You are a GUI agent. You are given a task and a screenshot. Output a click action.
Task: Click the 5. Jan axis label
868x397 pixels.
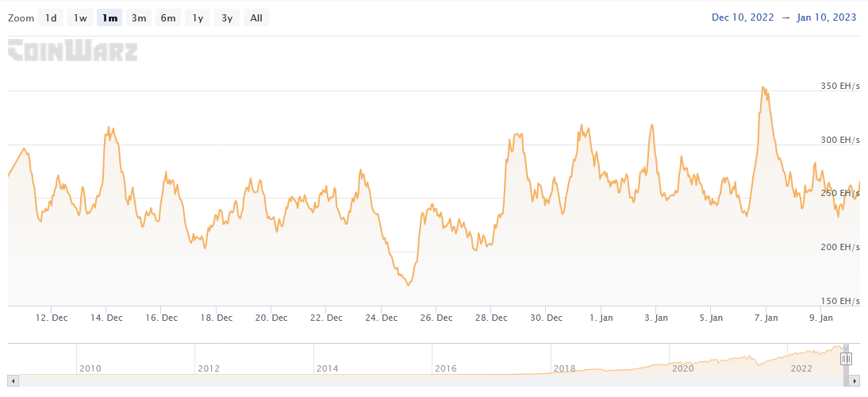[x=711, y=318]
